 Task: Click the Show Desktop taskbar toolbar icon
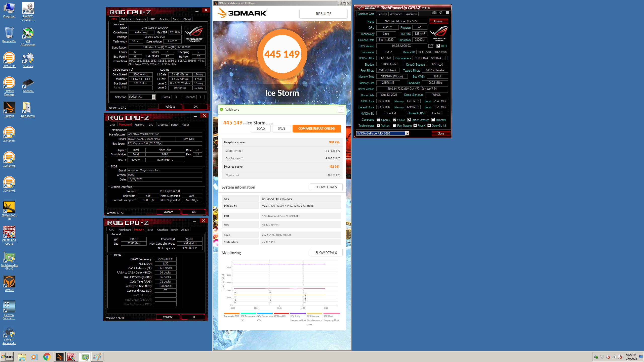click(641, 357)
